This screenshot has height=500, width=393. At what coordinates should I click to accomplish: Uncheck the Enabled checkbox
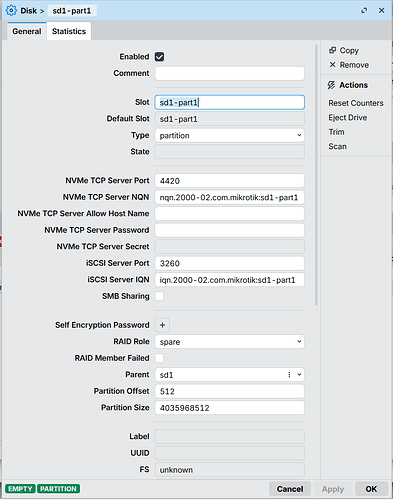[159, 57]
